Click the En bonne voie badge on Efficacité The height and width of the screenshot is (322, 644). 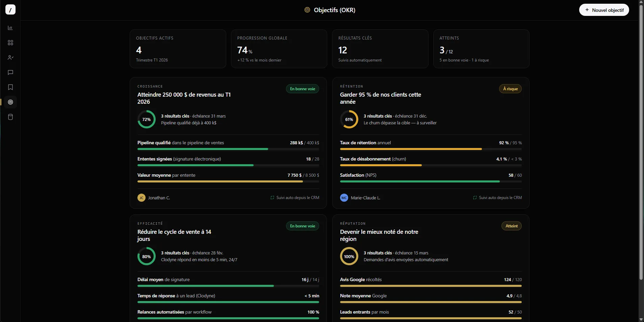tap(303, 226)
